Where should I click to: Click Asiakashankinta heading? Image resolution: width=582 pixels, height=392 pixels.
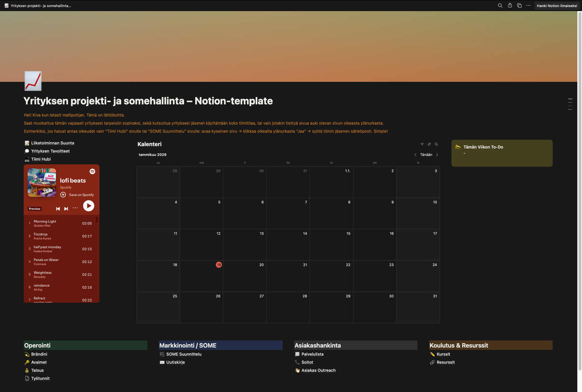coord(318,346)
